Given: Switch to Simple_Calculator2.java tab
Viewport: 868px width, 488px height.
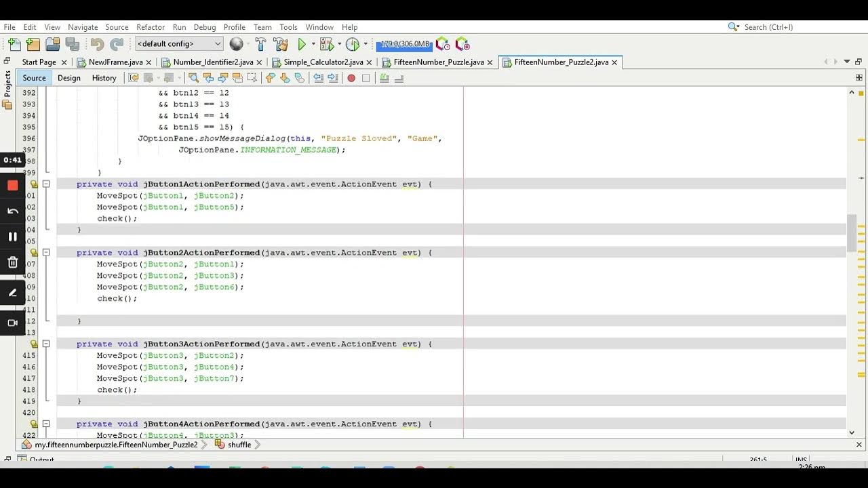Looking at the screenshot, I should (x=323, y=62).
